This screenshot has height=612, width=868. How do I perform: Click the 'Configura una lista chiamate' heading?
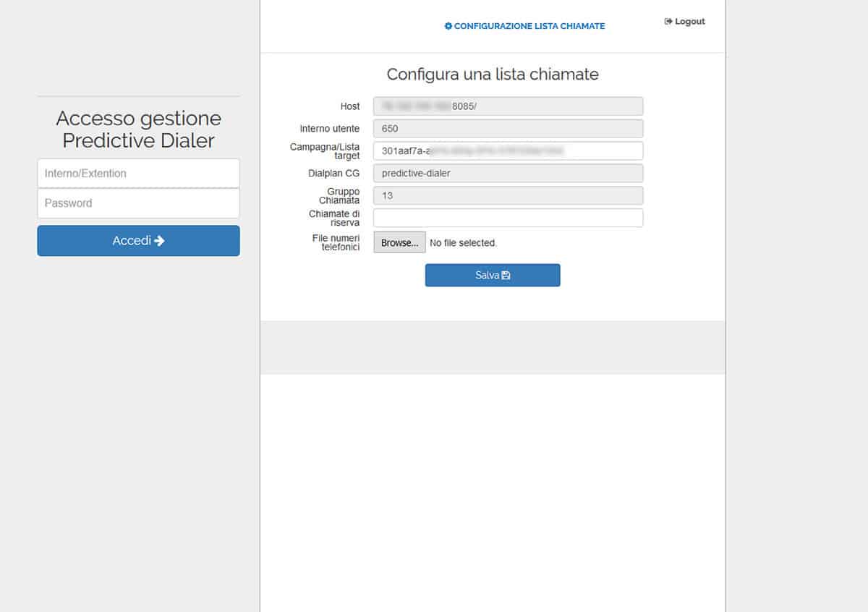click(493, 74)
